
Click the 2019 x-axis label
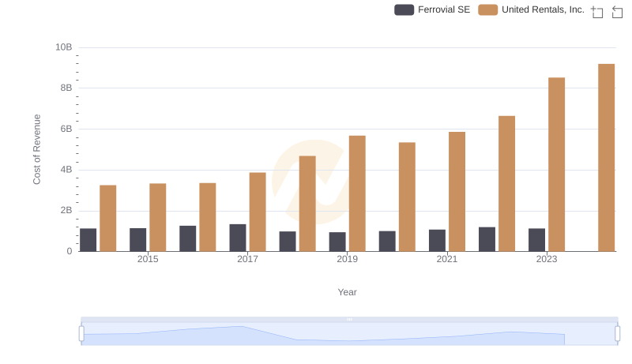(x=347, y=259)
